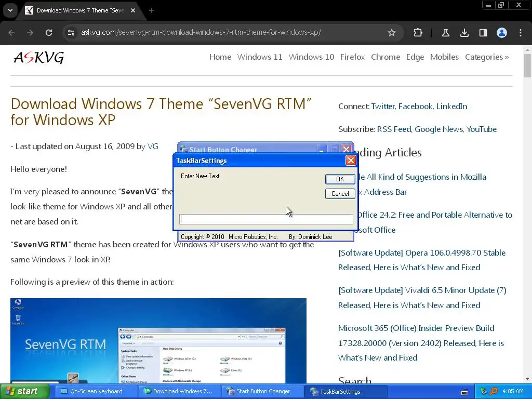Open the Windows 10 nav item
532x399 pixels.
pyautogui.click(x=311, y=57)
